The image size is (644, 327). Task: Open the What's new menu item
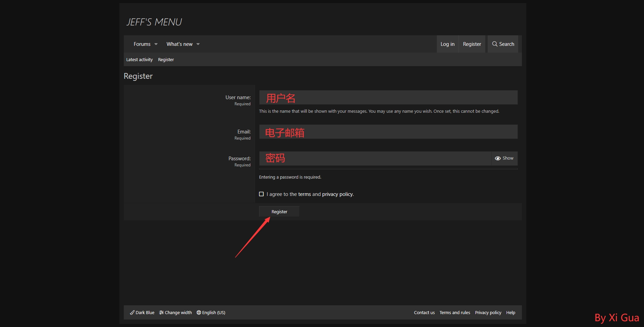point(179,44)
